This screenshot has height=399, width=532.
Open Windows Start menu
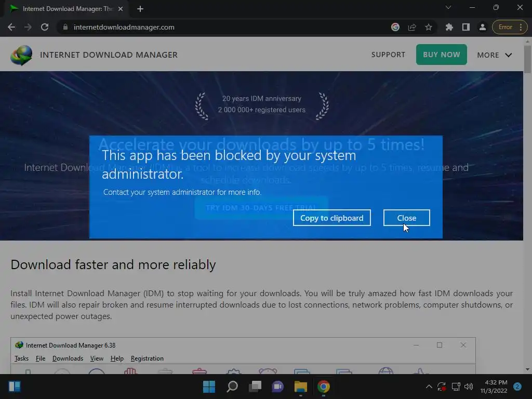pos(209,387)
